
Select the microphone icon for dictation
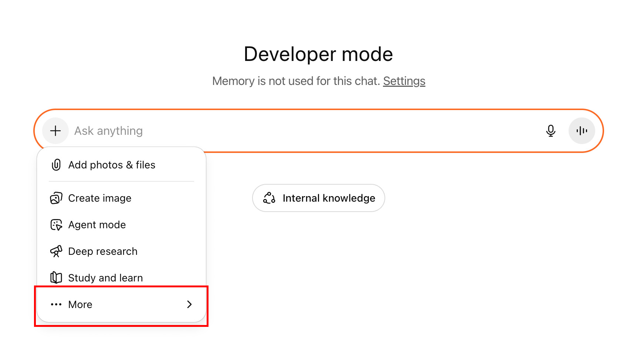(550, 130)
